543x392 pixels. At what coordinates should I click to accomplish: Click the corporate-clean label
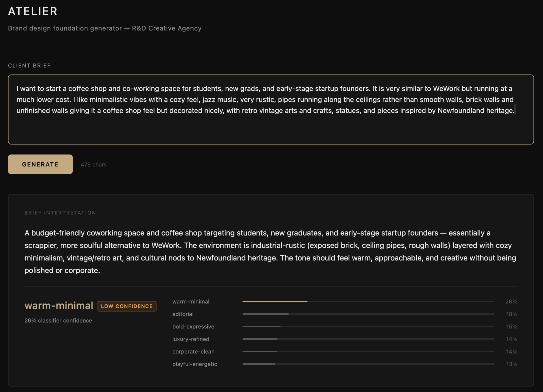pyautogui.click(x=193, y=351)
